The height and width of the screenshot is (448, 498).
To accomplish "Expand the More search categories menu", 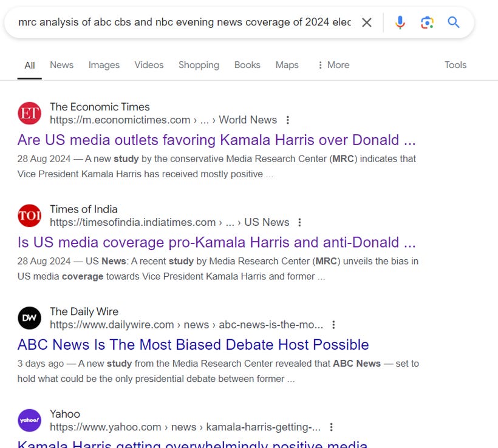I will (x=333, y=65).
